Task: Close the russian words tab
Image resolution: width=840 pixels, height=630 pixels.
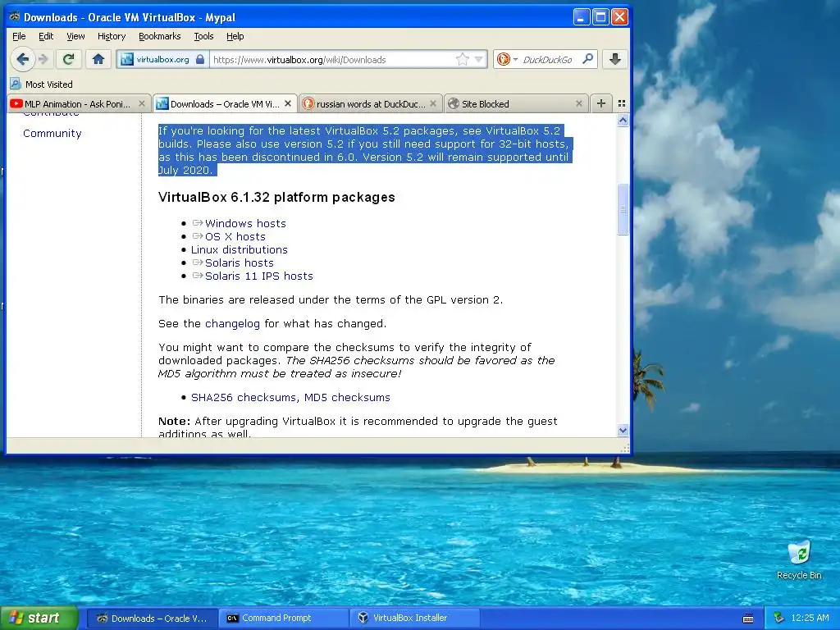Action: [433, 103]
